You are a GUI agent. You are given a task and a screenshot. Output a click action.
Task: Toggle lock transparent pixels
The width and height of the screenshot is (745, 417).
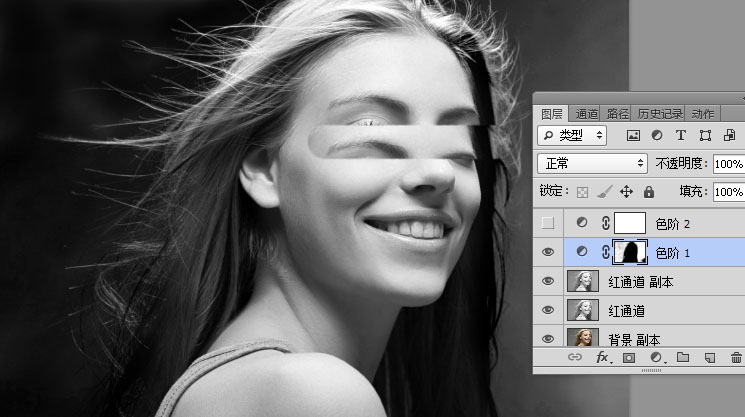coord(582,191)
